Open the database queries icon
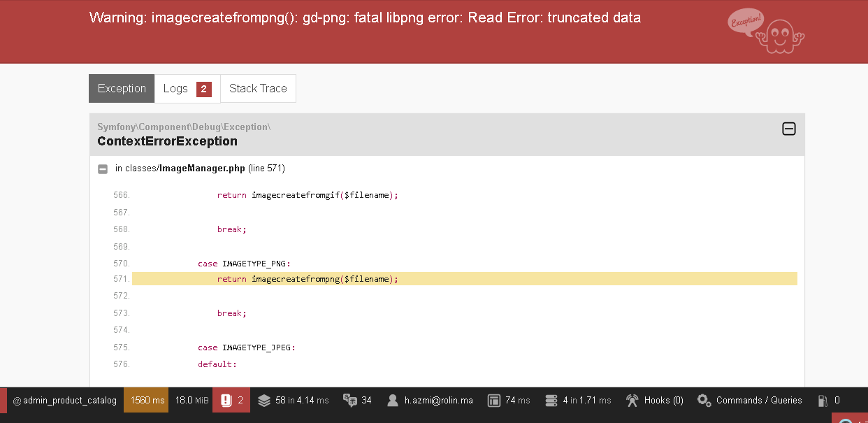Viewport: 868px width, 423px height. [x=551, y=401]
